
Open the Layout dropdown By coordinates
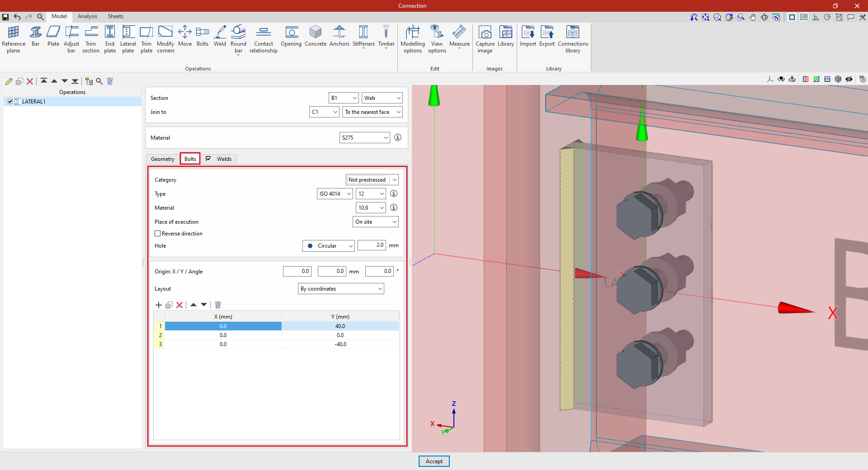[341, 289]
